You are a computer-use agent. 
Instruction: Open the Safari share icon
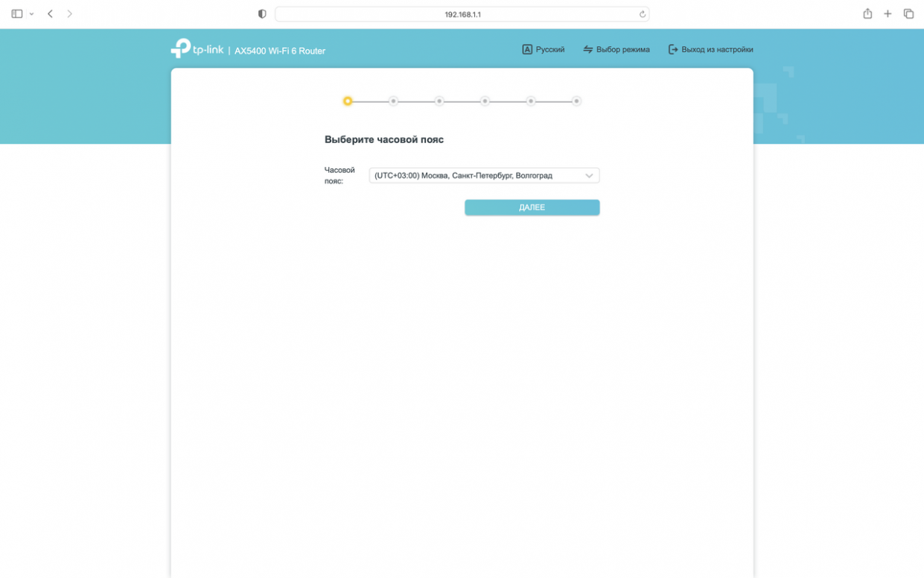pos(867,14)
